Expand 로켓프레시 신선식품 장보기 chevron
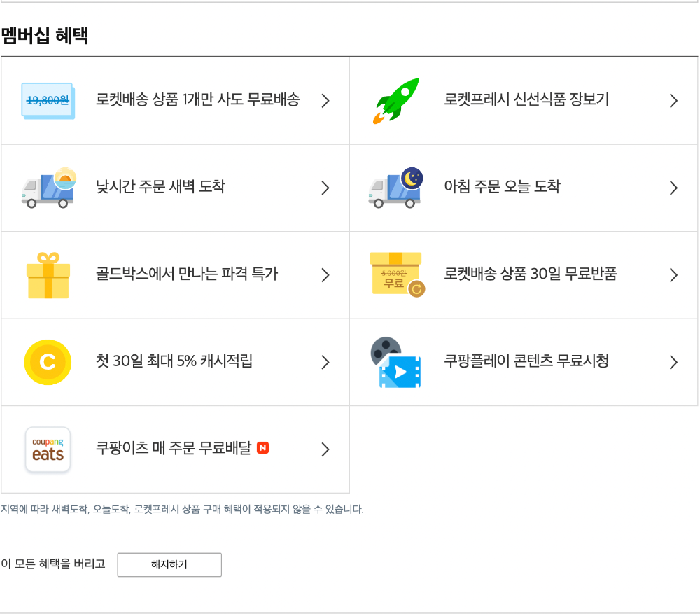This screenshot has width=700, height=614. point(673,101)
